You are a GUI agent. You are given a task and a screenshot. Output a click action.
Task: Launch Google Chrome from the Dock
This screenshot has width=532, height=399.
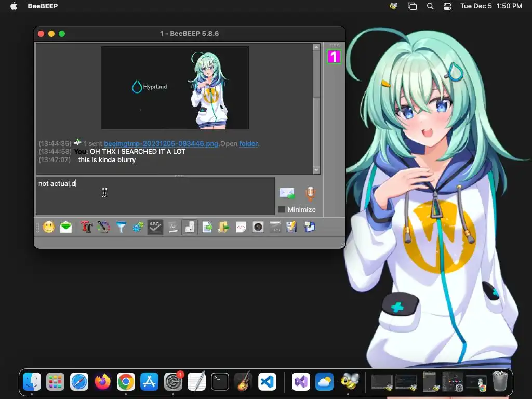point(126,382)
